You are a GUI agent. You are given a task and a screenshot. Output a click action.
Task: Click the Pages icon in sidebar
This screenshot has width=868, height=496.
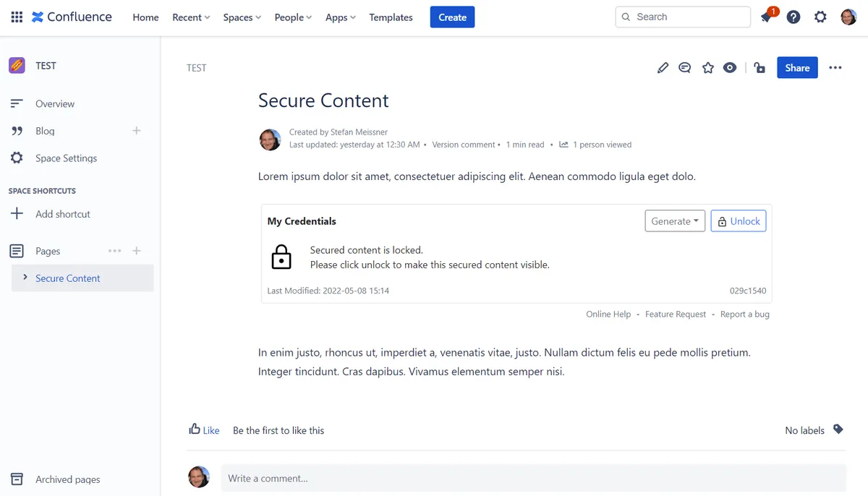[17, 251]
